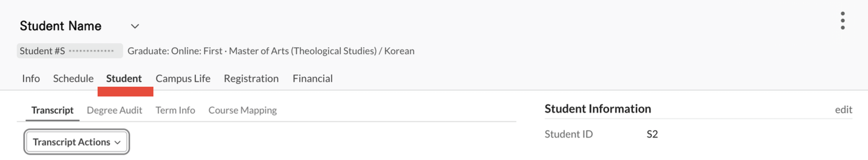Open the three-dot more options menu

(842, 21)
